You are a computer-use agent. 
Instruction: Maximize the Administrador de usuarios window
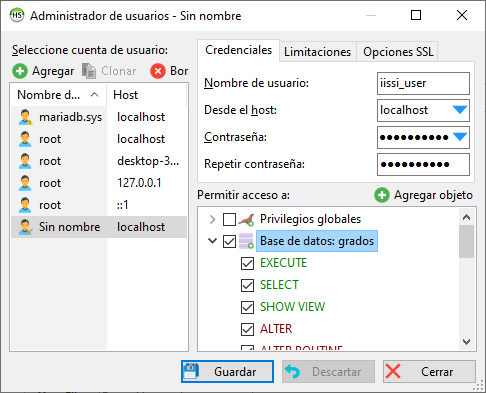pos(416,15)
